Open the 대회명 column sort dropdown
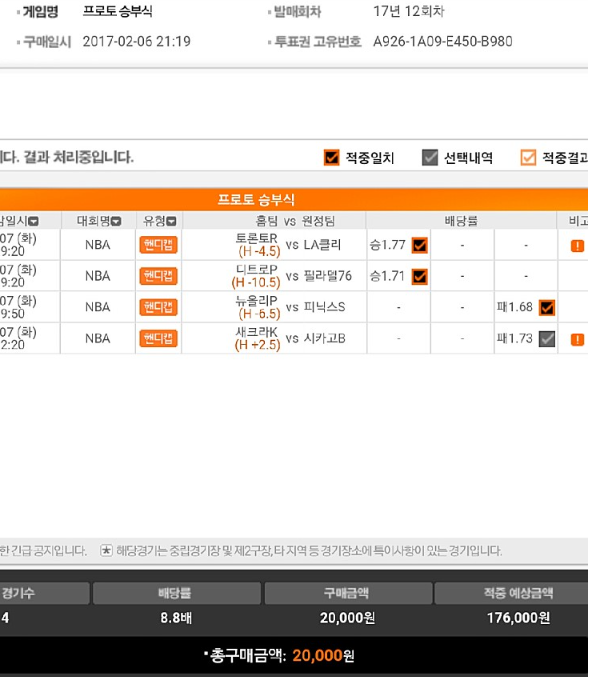The image size is (589, 677). coord(116,221)
